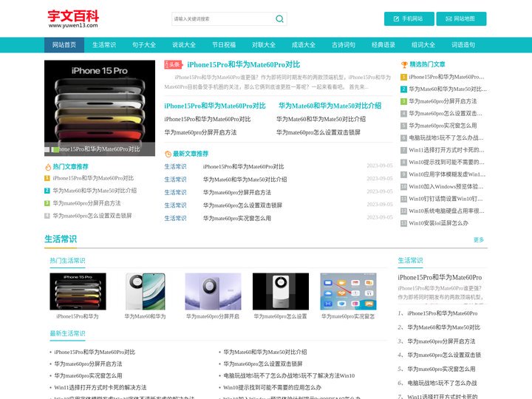Click the clock icon beside 最新文章推荐
Image resolution: width=532 pixels, height=399 pixels.
coord(168,154)
